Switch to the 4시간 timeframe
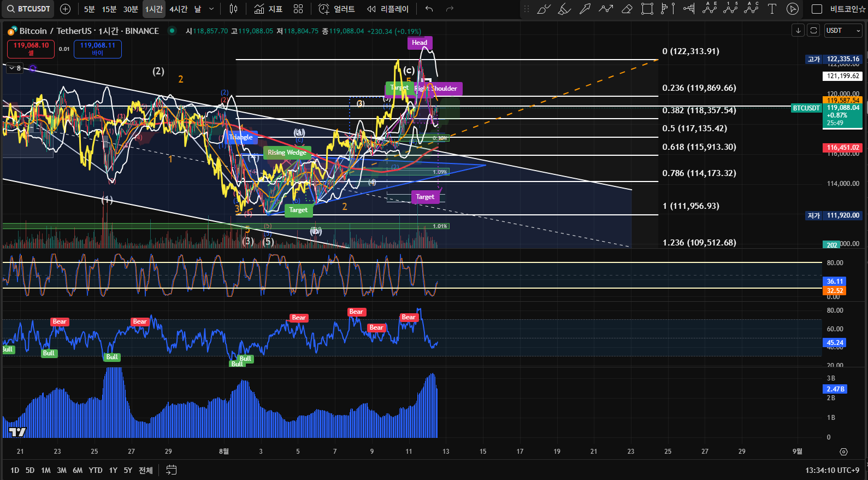The width and height of the screenshot is (868, 480). point(178,9)
